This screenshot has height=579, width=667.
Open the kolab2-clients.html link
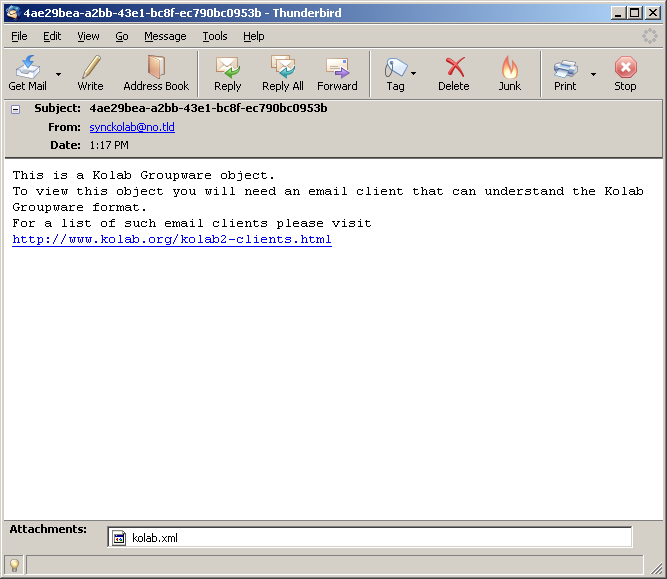point(172,240)
